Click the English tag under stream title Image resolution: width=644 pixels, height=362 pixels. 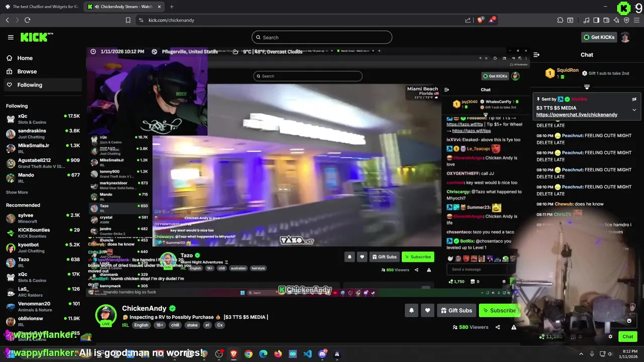141,325
